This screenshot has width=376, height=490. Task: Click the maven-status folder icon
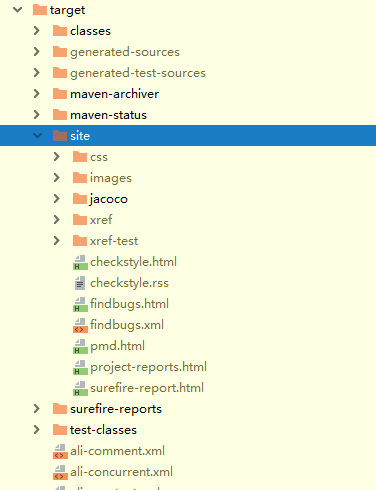pos(60,115)
